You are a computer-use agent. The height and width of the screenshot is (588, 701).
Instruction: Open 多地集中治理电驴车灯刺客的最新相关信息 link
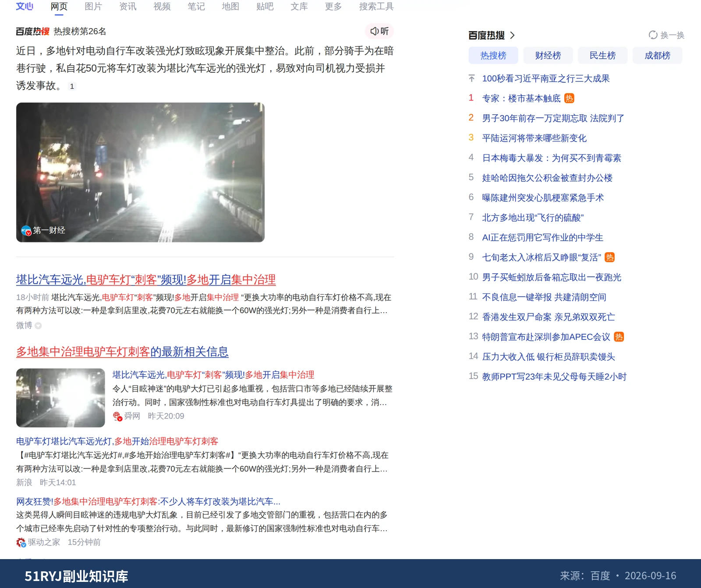(x=122, y=352)
